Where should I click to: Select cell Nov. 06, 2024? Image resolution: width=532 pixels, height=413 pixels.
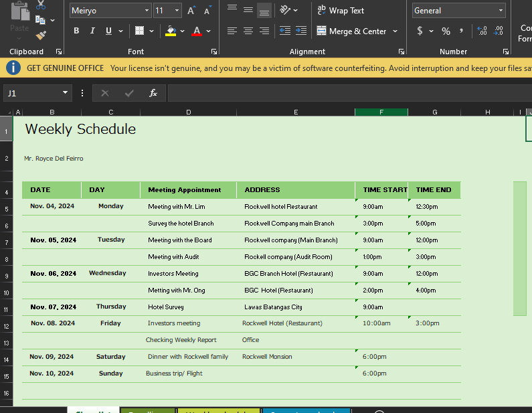click(x=52, y=274)
